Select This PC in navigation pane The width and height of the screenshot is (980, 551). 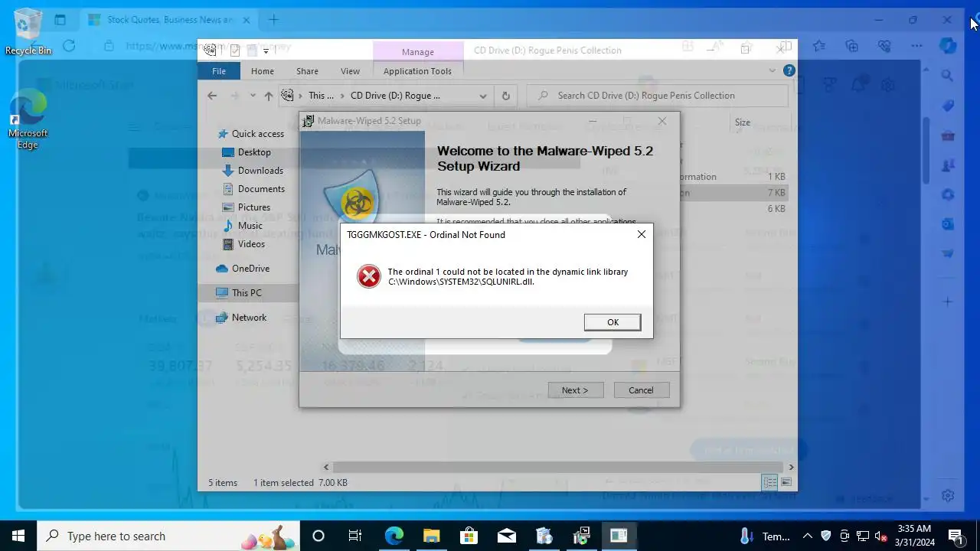(246, 293)
